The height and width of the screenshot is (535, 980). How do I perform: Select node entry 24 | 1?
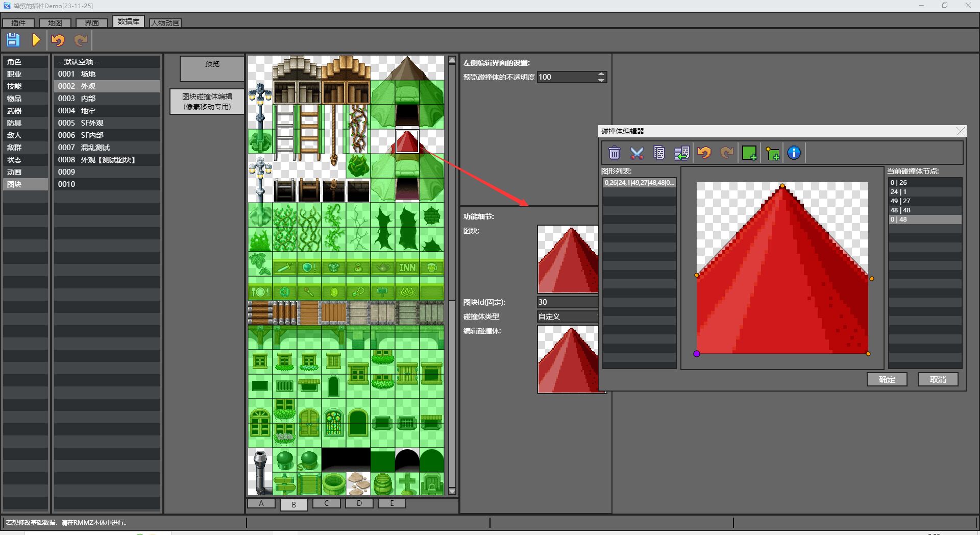[925, 192]
